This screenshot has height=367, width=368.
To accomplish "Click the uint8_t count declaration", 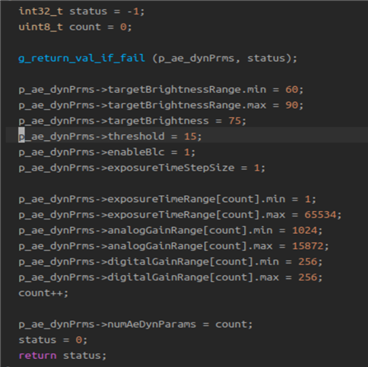I will tap(75, 27).
